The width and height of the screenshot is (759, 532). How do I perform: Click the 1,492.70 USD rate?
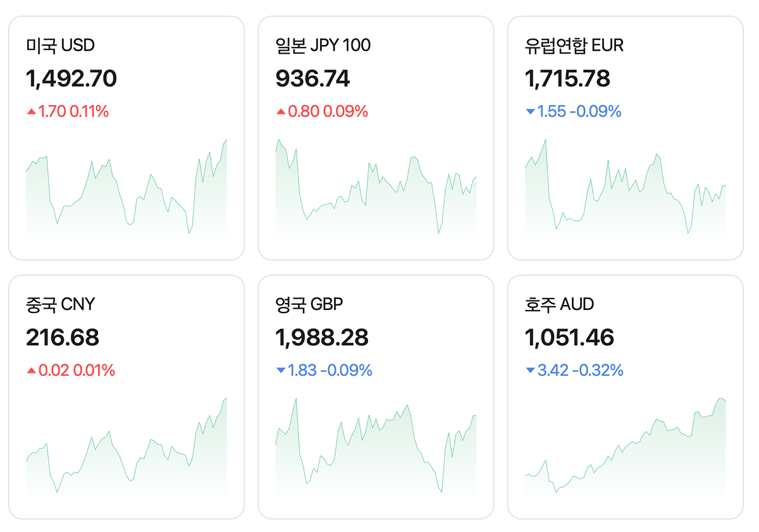71,78
